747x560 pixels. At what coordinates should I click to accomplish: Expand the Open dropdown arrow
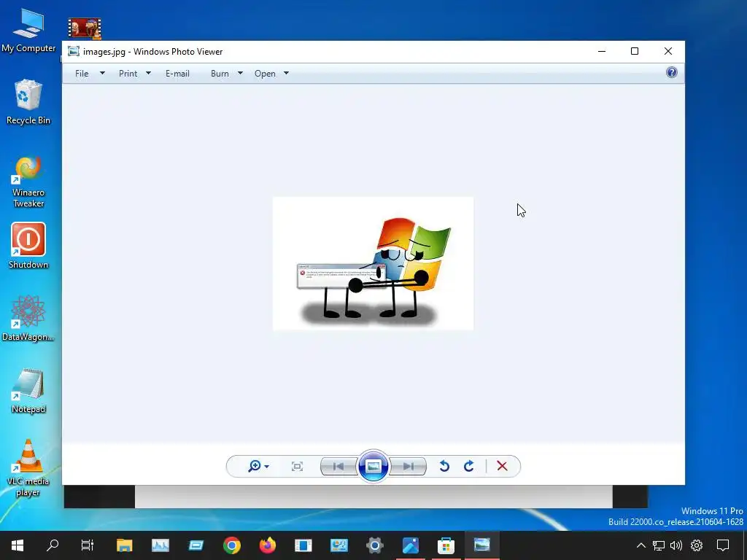286,74
